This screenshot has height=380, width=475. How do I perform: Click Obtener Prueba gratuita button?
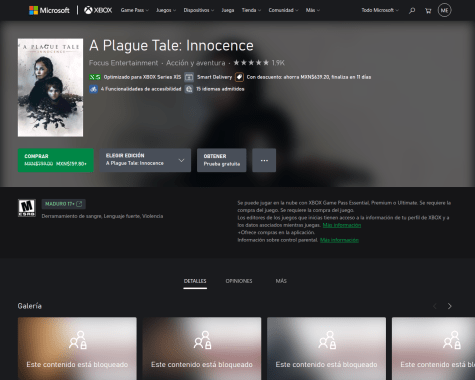[x=222, y=160]
